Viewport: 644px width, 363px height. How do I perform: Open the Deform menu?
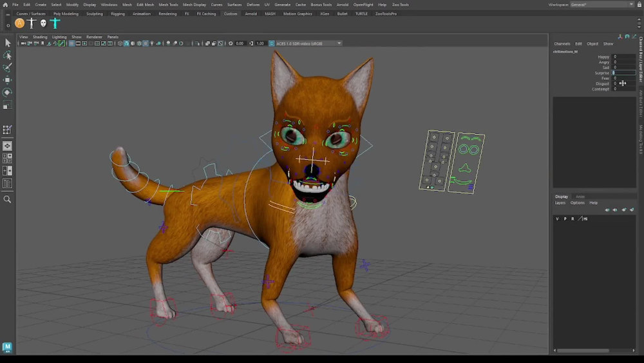click(x=253, y=5)
